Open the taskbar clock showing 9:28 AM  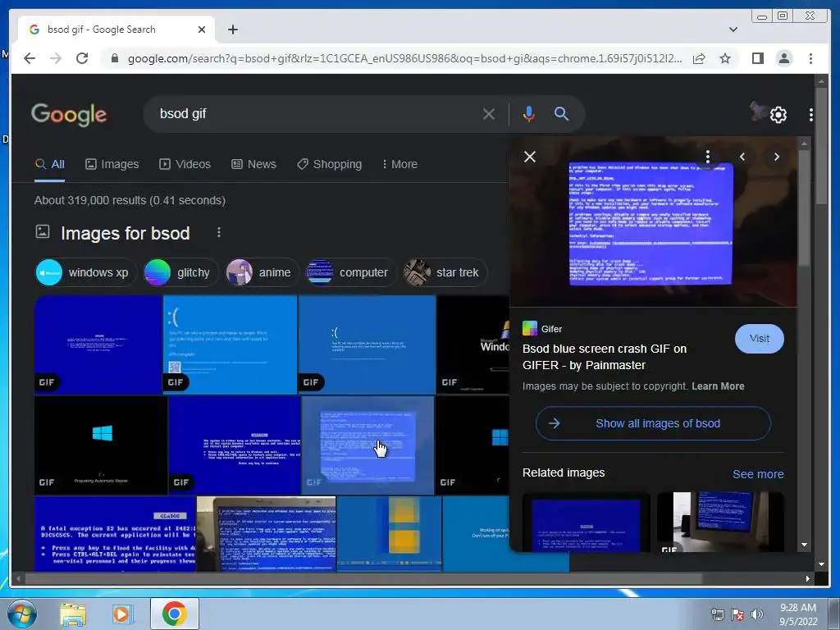click(798, 614)
